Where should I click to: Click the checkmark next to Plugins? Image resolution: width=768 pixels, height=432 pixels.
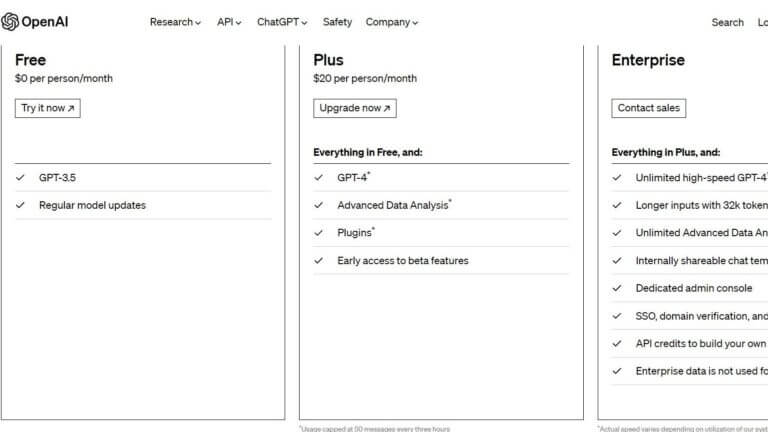tap(319, 233)
